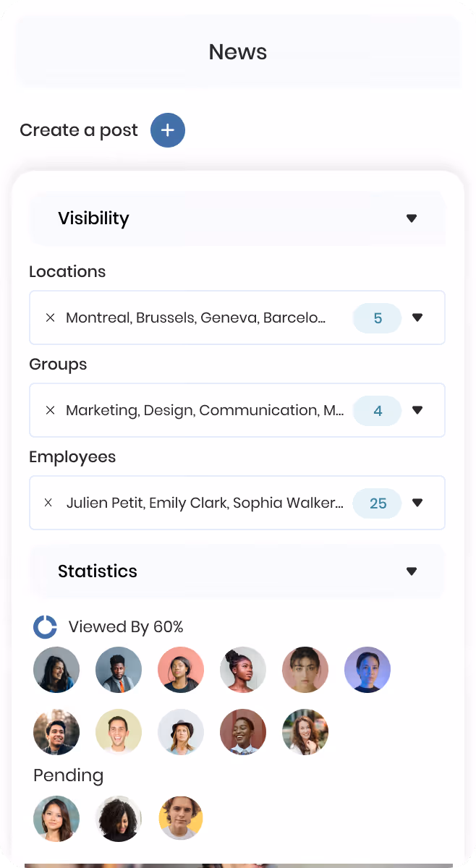476x868 pixels.
Task: Remove selected Employees with the X icon
Action: (x=48, y=503)
